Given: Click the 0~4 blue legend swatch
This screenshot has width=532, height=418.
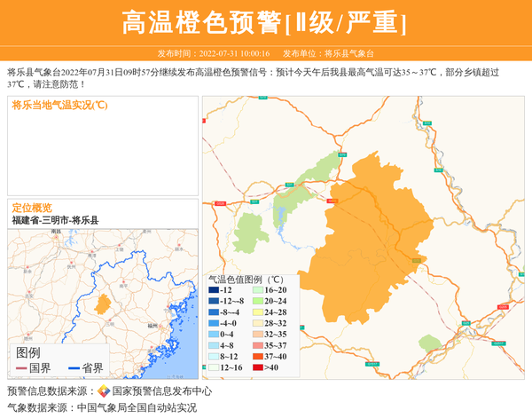Looking at the screenshot, I should (x=214, y=335).
